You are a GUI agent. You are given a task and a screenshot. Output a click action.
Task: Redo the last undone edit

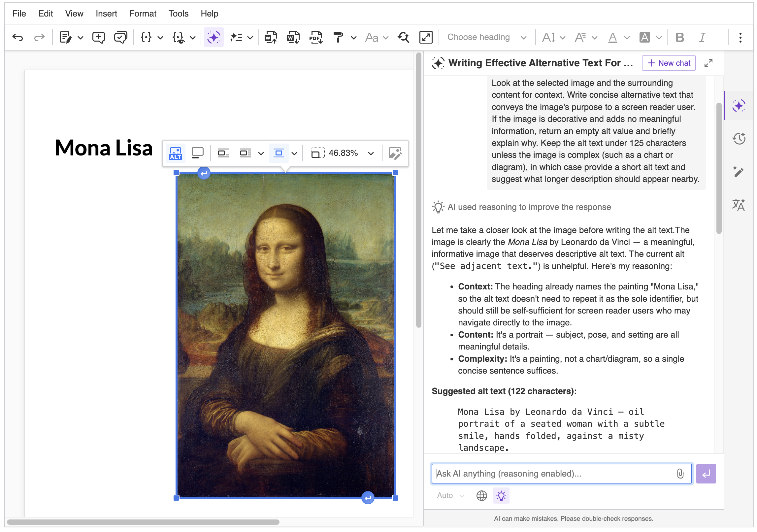pyautogui.click(x=39, y=37)
